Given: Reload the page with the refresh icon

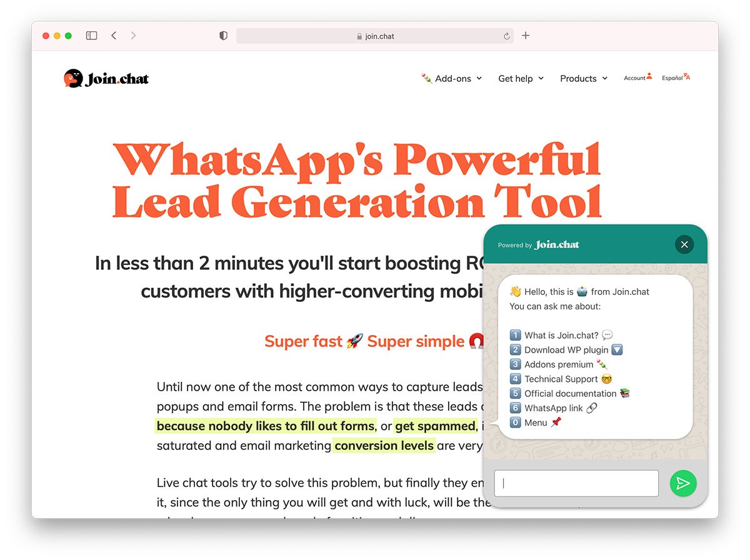Looking at the screenshot, I should coord(506,36).
